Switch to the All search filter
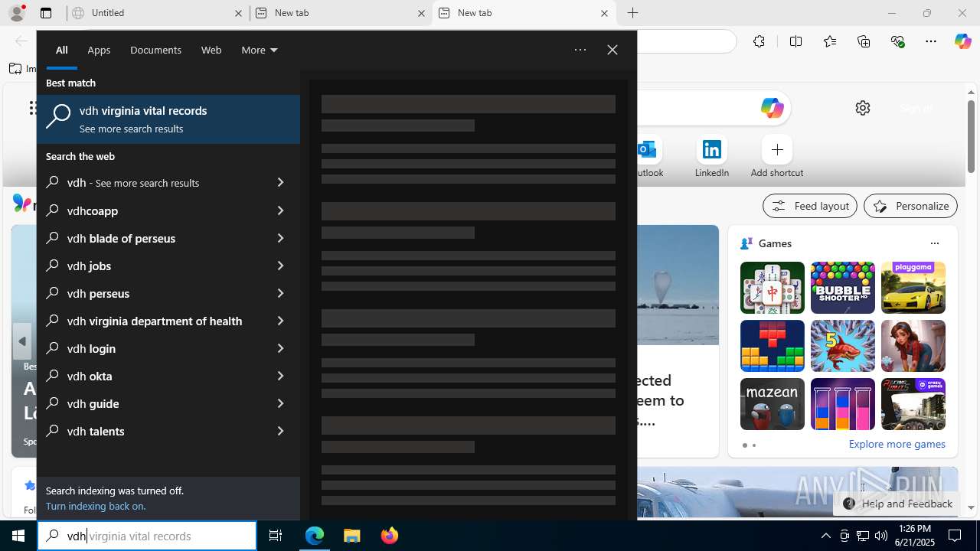This screenshot has height=551, width=980. click(x=62, y=50)
